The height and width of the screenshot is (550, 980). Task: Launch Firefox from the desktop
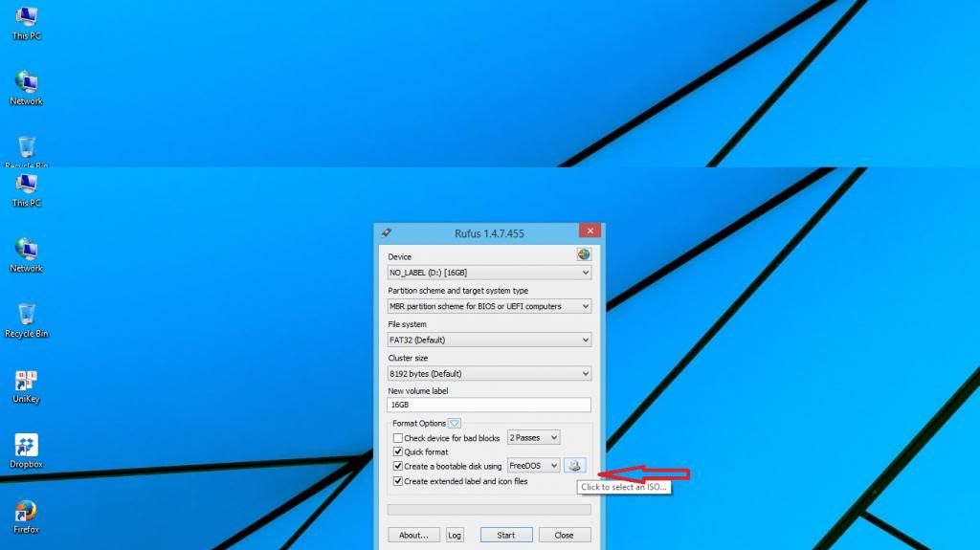pos(26,517)
